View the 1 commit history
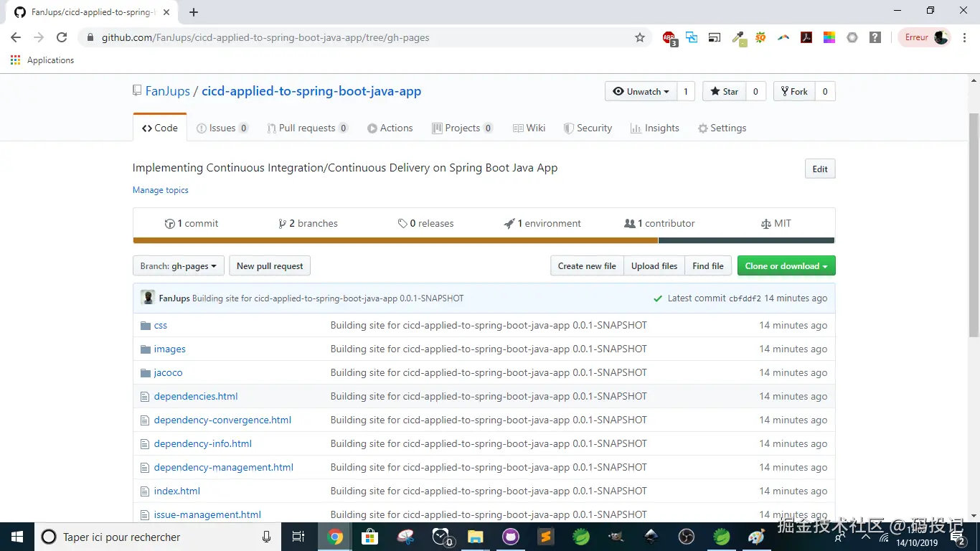 click(192, 223)
